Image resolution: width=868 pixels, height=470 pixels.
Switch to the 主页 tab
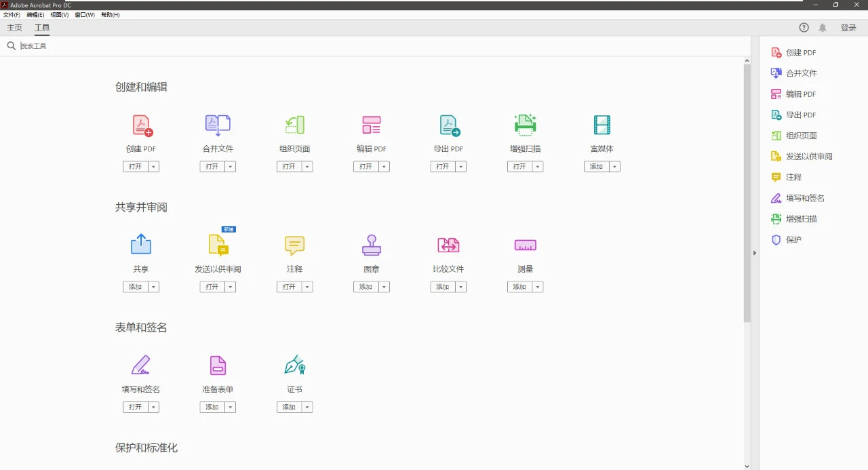14,28
